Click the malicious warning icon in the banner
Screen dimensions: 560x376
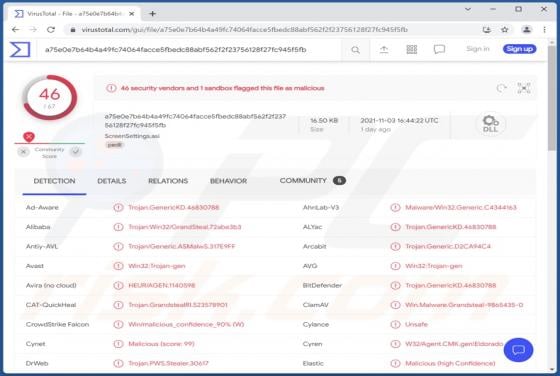[x=111, y=88]
